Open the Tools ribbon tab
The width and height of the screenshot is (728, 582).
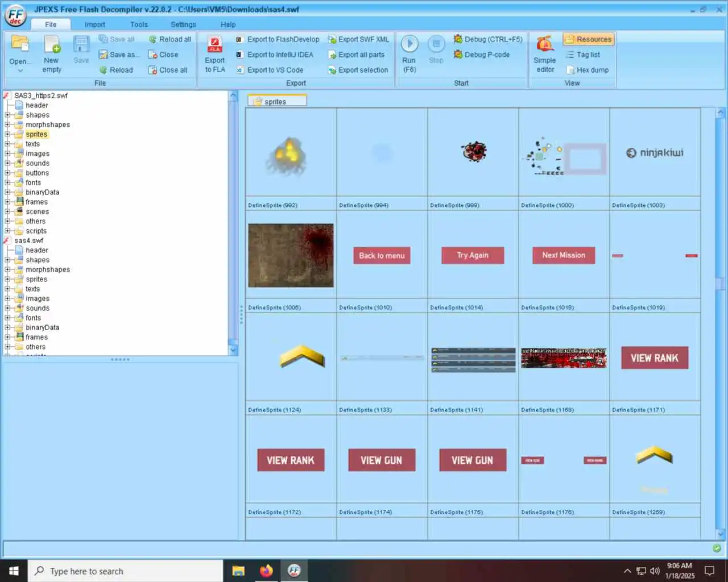139,24
